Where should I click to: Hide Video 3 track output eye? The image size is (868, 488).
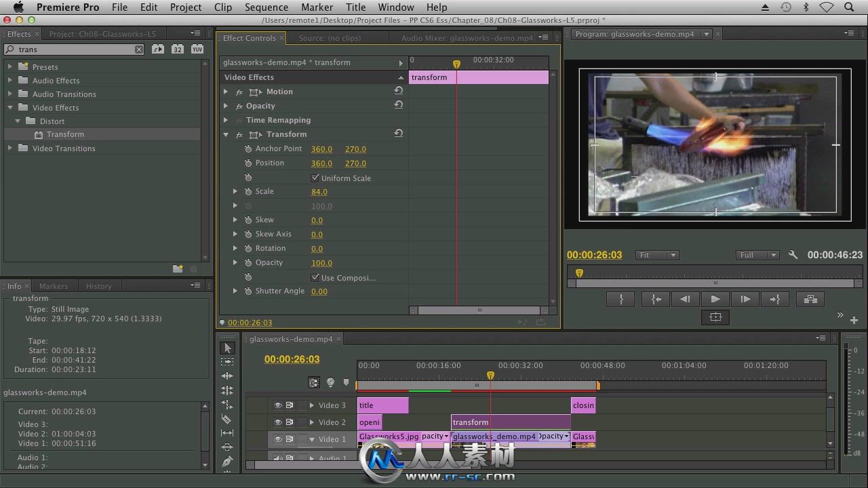coord(277,405)
